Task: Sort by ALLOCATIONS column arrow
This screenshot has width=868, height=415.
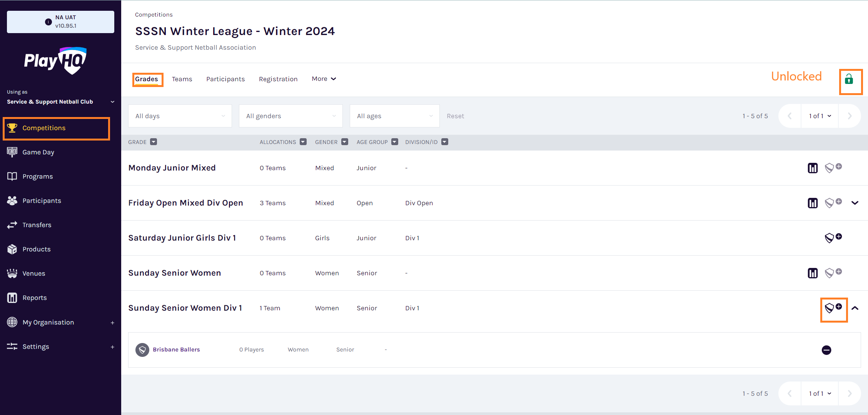Action: pos(303,142)
